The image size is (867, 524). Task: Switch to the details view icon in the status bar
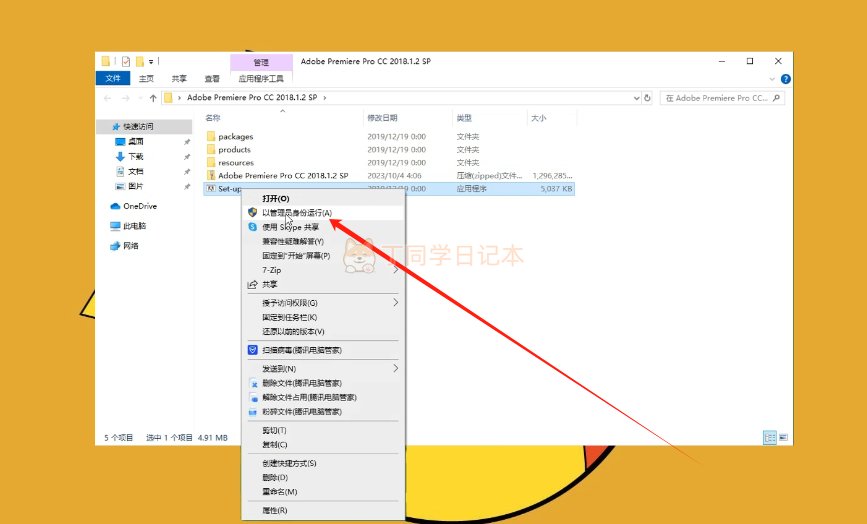pyautogui.click(x=770, y=437)
